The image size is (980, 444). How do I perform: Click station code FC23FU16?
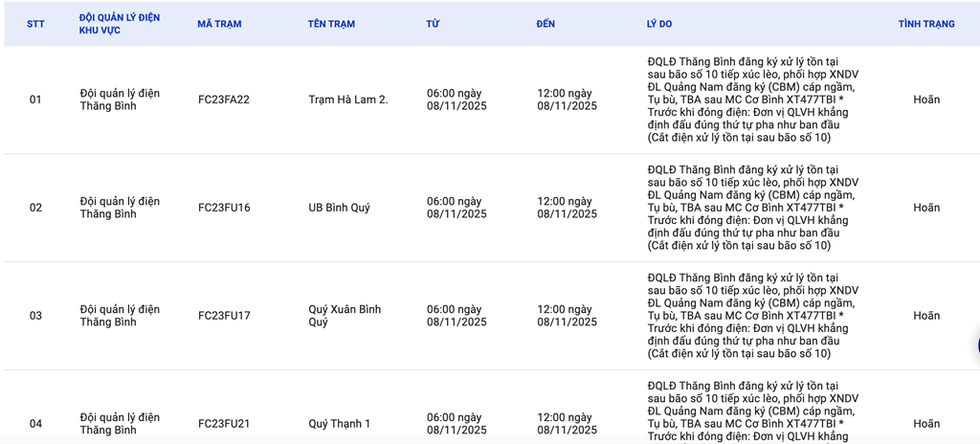pyautogui.click(x=224, y=208)
